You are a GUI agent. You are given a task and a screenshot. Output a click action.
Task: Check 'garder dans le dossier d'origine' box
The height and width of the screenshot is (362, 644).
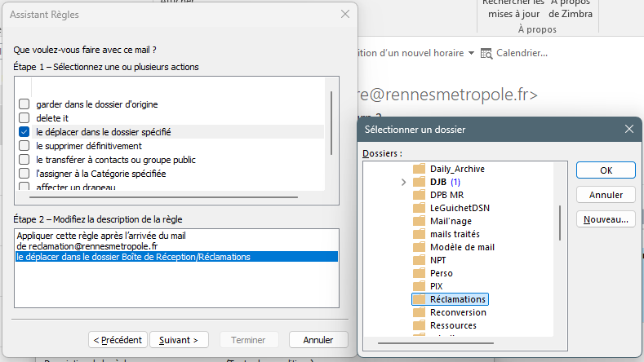(x=24, y=104)
